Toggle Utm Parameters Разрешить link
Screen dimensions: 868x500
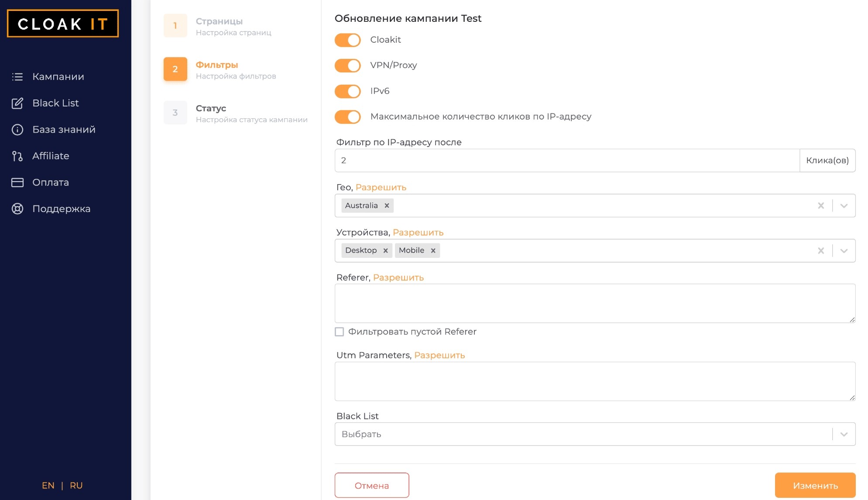439,355
